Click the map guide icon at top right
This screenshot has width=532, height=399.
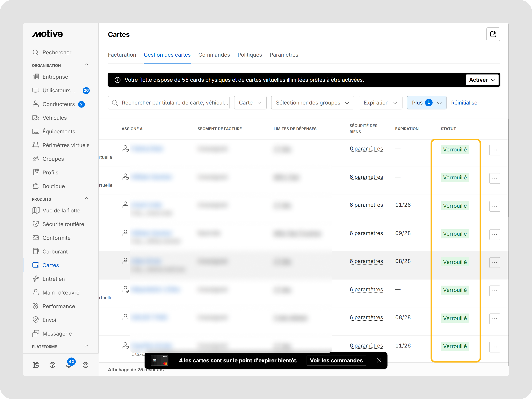(x=493, y=34)
